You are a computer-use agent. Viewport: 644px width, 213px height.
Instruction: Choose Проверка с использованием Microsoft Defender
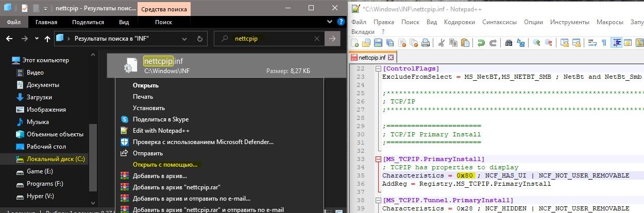click(x=219, y=142)
